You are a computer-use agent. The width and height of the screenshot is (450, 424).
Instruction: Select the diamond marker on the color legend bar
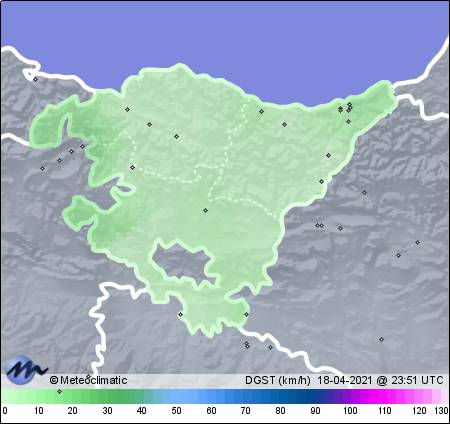60,391
